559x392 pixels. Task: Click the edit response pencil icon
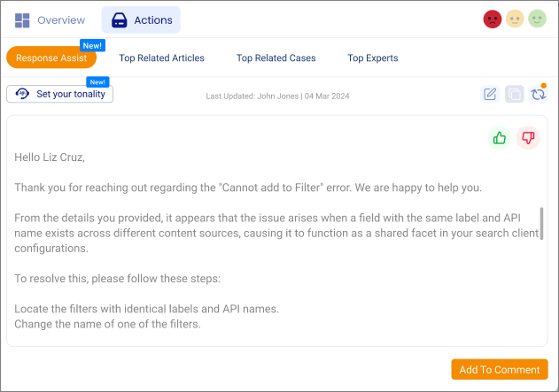click(x=490, y=94)
